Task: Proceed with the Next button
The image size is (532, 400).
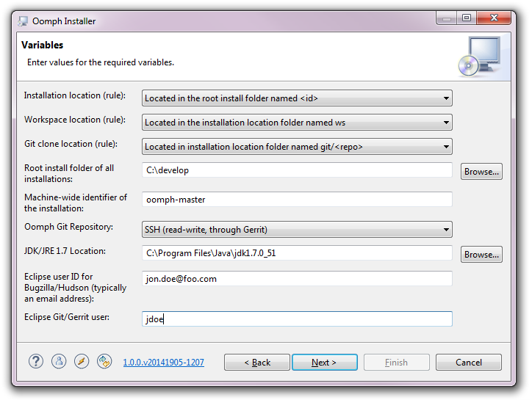Action: click(x=324, y=363)
